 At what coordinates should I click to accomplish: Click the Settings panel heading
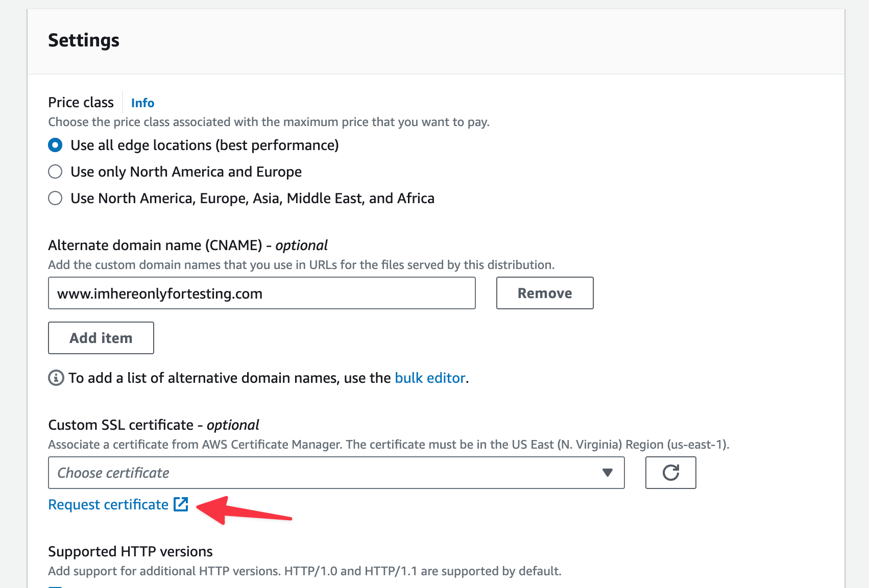84,40
